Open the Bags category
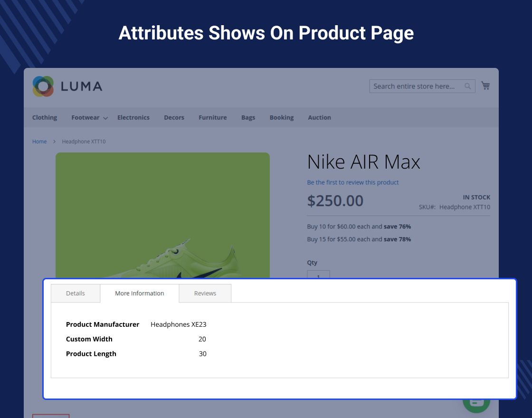532x418 pixels. tap(248, 117)
